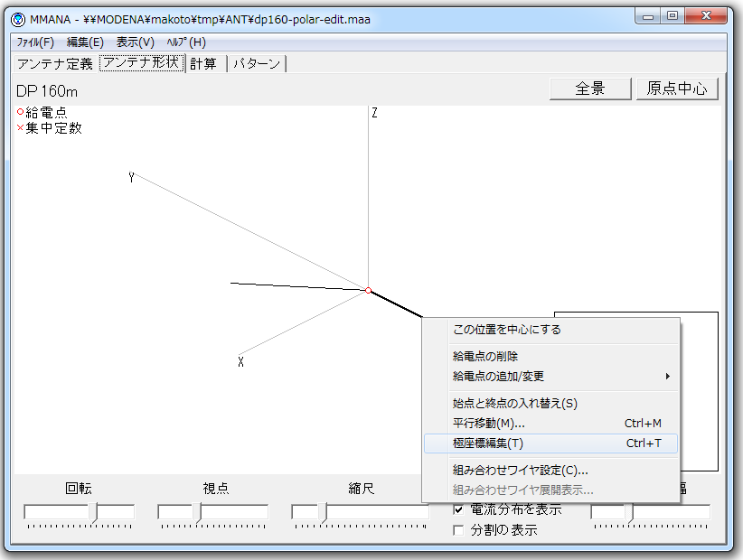
Task: Open the 表示(V) menu
Action: click(135, 42)
